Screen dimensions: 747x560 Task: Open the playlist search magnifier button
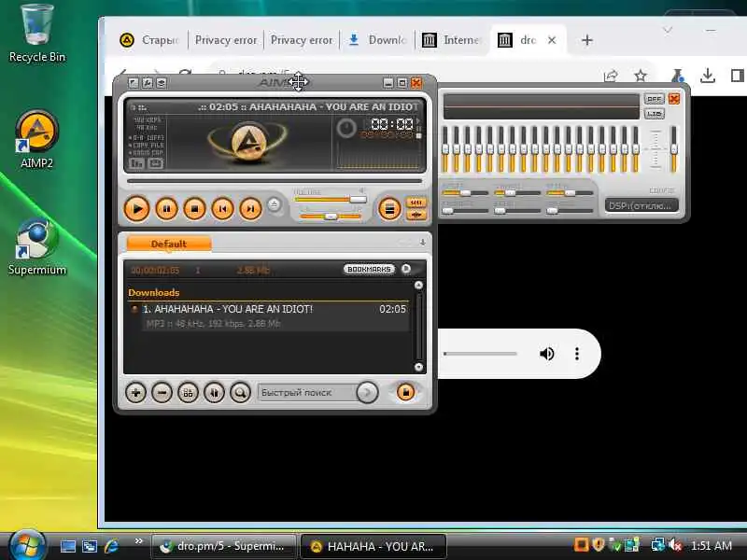(240, 393)
